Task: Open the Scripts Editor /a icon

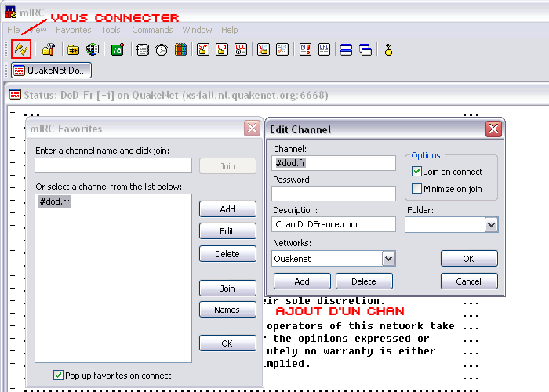Action: pyautogui.click(x=118, y=49)
